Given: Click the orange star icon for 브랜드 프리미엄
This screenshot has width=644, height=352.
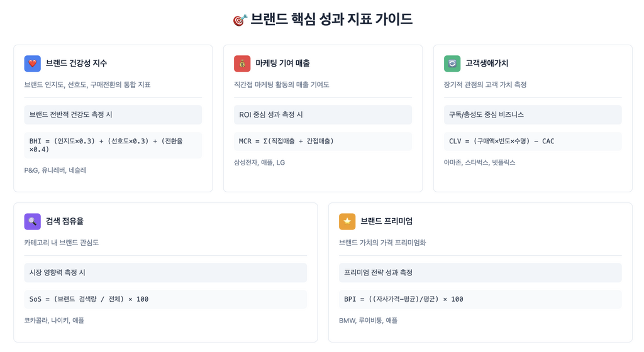Looking at the screenshot, I should 347,221.
